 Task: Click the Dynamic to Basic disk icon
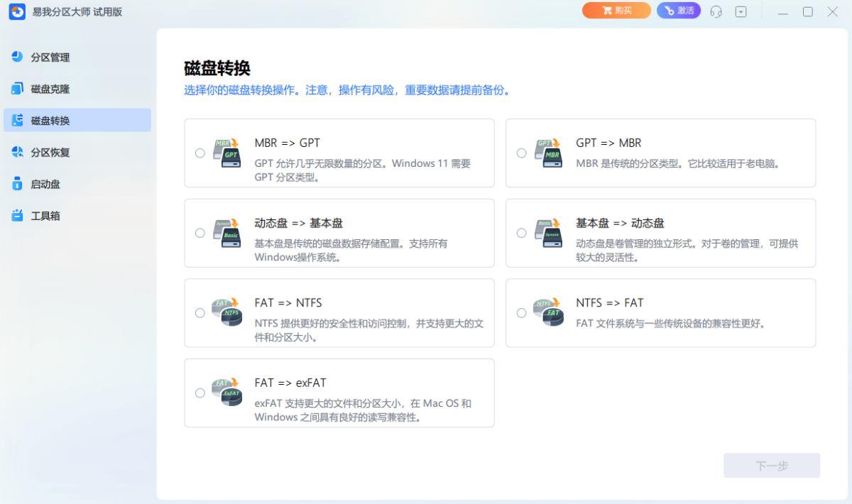tap(228, 233)
